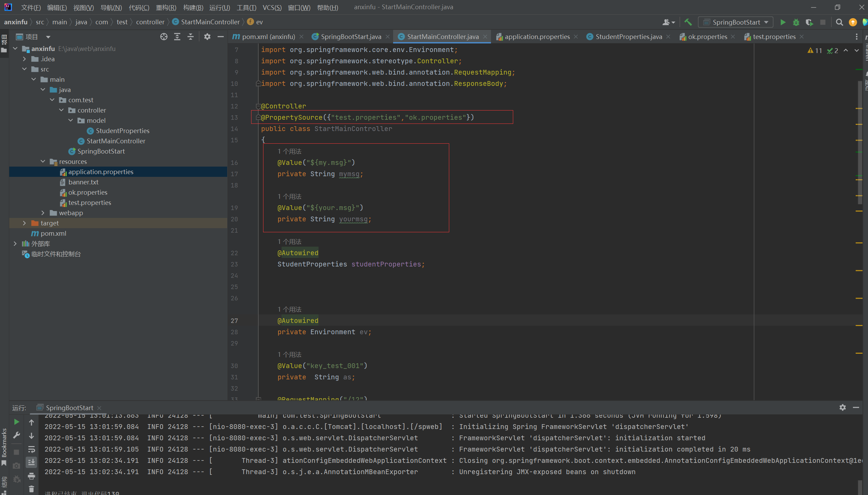Open project panel gear settings
868x495 pixels.
click(x=207, y=37)
